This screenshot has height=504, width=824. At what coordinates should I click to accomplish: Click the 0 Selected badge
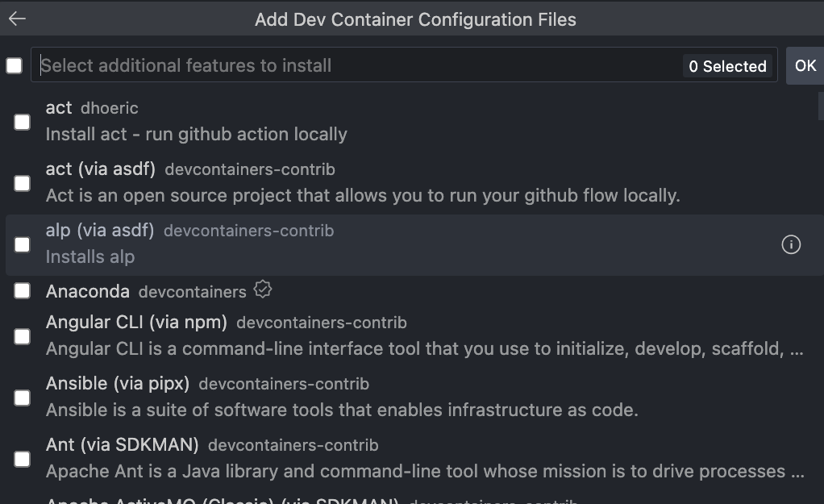(727, 66)
